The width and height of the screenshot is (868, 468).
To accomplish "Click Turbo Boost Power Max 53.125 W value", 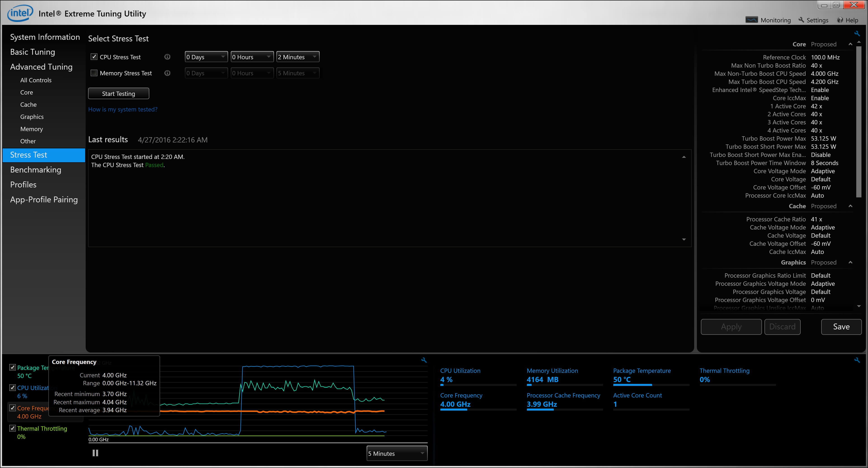I will [x=823, y=139].
